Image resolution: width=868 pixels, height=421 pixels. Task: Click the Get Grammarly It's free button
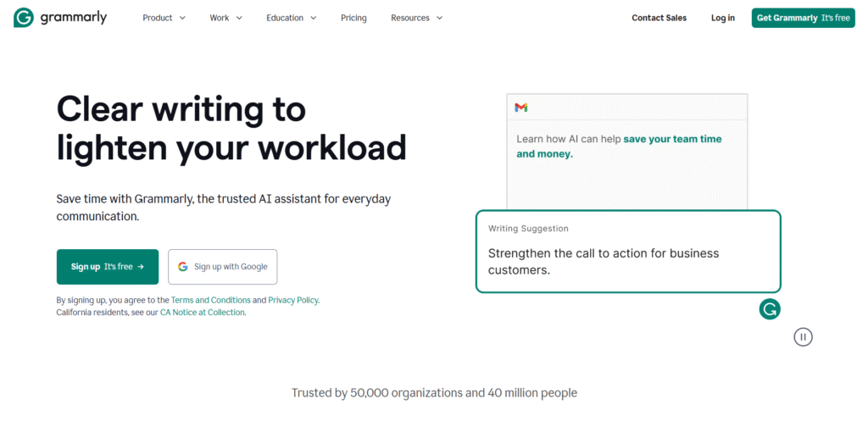pyautogui.click(x=804, y=18)
